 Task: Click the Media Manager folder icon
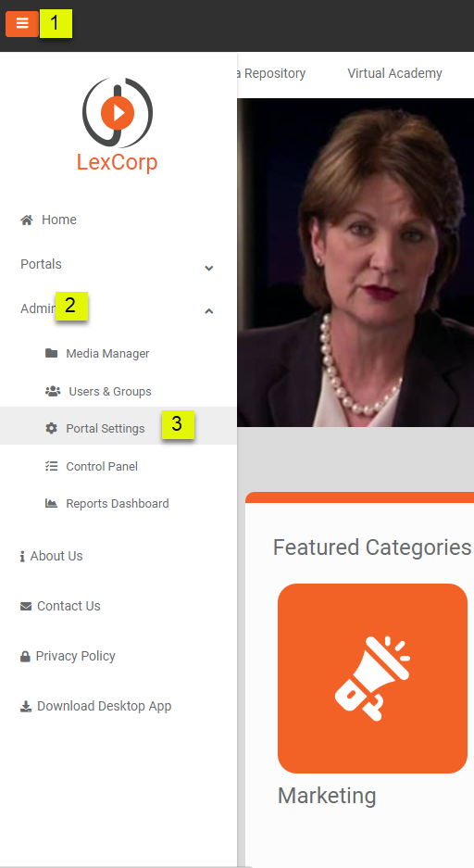click(x=52, y=353)
